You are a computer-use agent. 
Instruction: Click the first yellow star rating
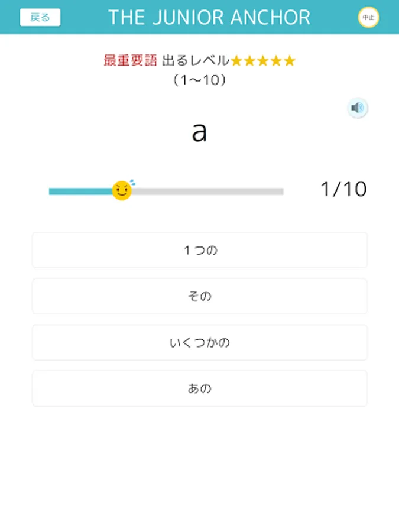point(236,61)
